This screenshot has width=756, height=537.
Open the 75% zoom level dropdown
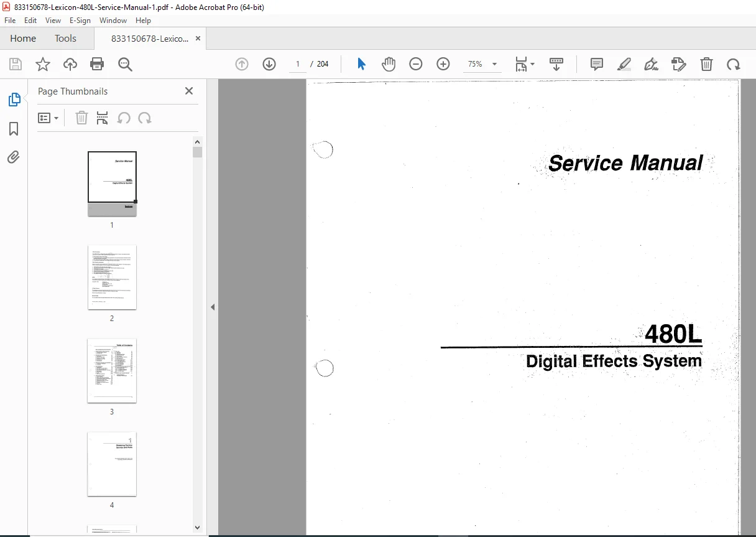click(482, 64)
